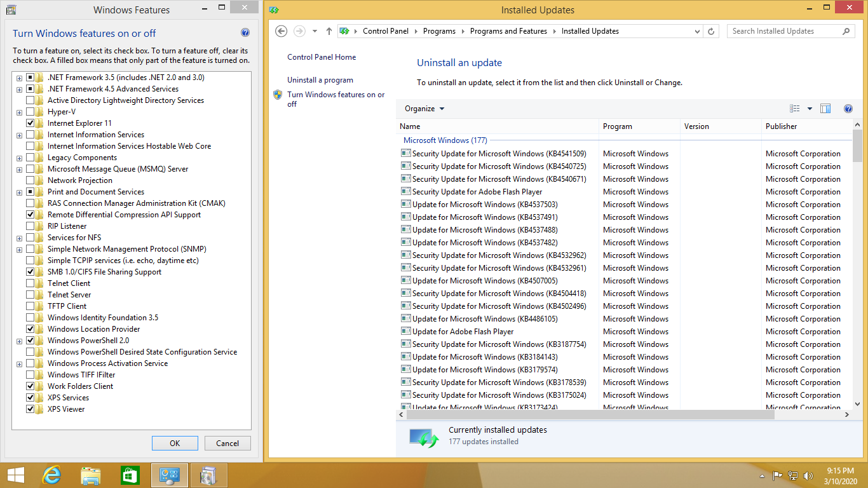Expand .NET Framework 3.5 tree node

click(19, 78)
